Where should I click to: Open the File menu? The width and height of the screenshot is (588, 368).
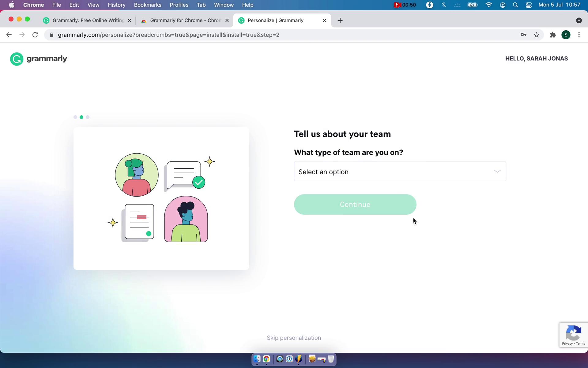pyautogui.click(x=57, y=5)
